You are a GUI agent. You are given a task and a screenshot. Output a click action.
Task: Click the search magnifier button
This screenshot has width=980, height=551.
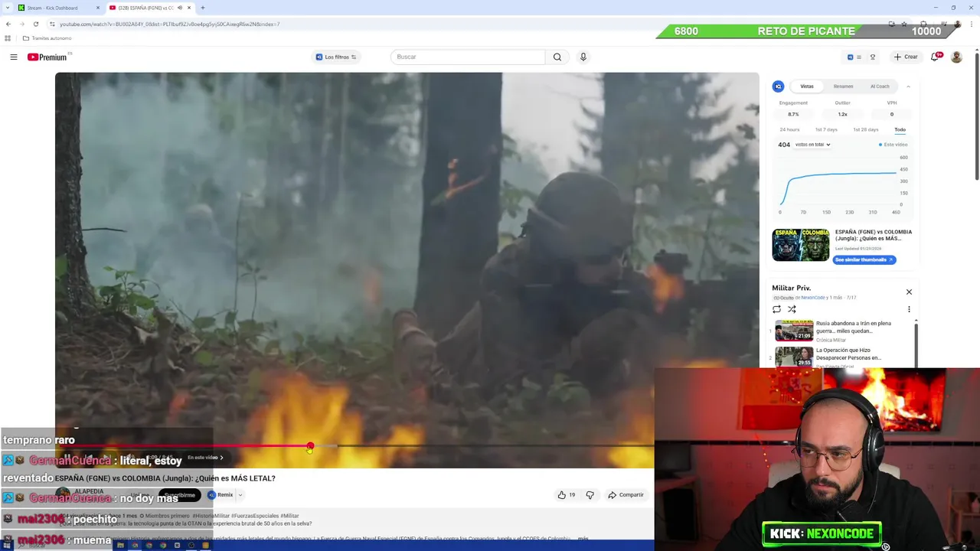click(557, 57)
